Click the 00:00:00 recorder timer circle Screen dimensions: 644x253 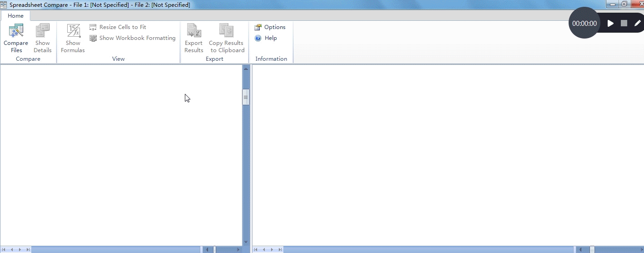pyautogui.click(x=584, y=23)
